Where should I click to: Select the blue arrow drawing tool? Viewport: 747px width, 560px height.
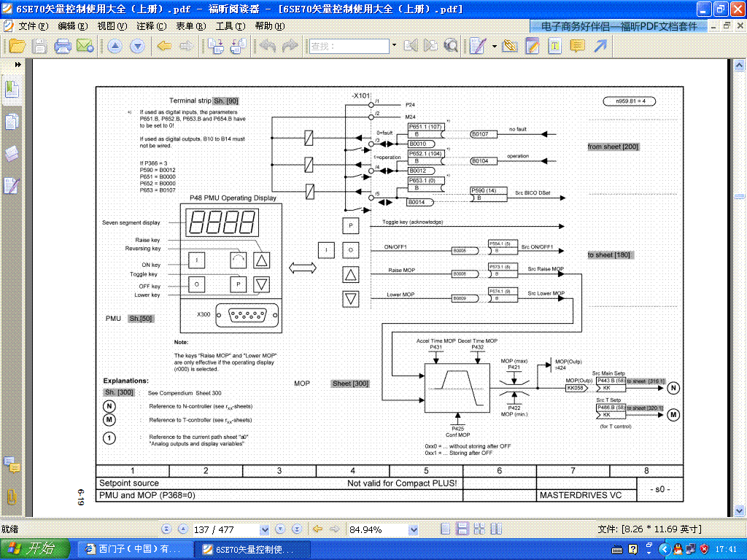coord(600,46)
